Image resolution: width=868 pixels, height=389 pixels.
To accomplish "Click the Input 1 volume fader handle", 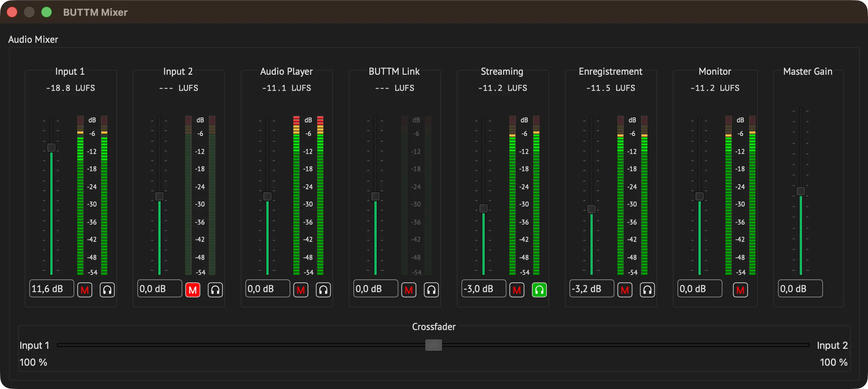I will click(51, 147).
